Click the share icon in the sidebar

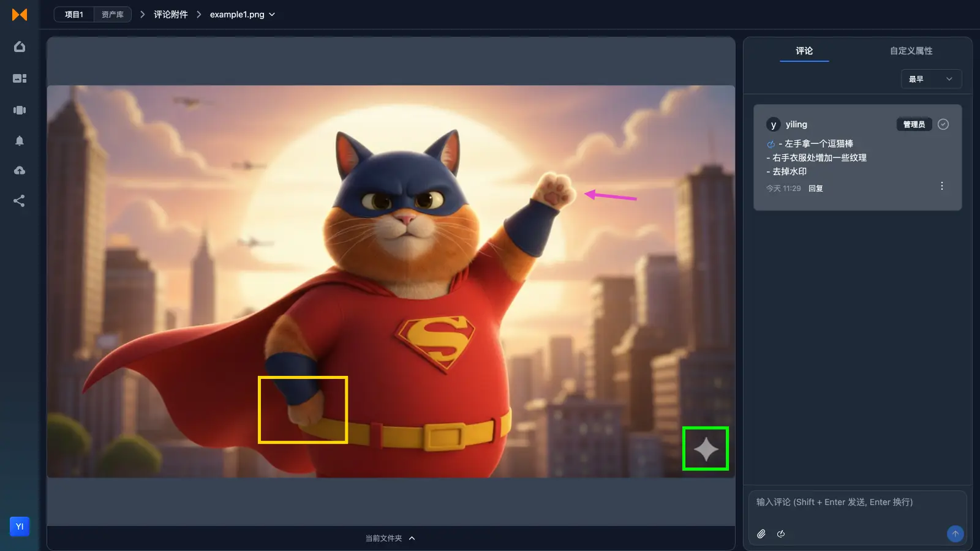click(19, 200)
